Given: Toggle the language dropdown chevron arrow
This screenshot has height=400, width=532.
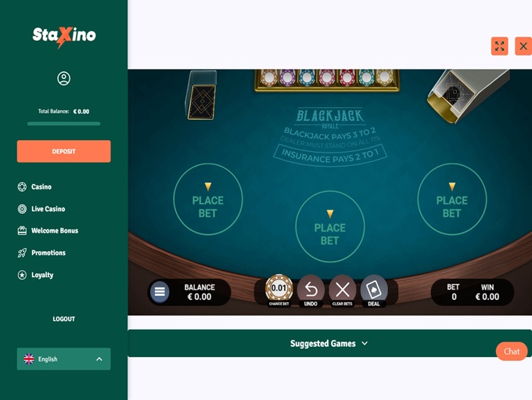Looking at the screenshot, I should (99, 359).
